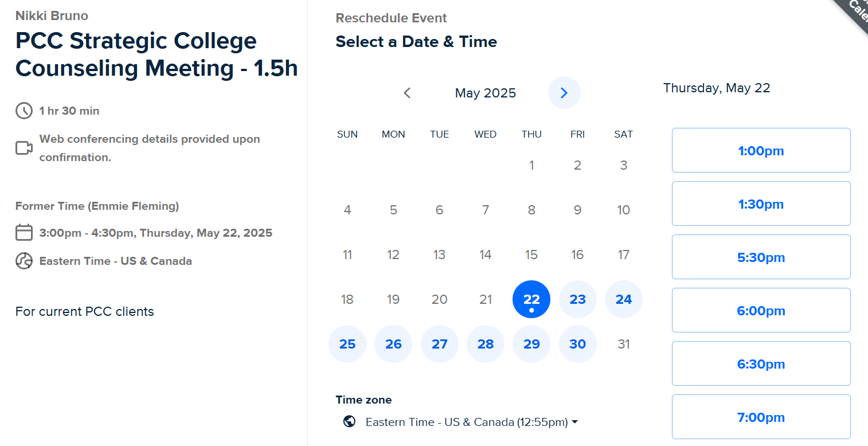Click the globe icon beside time zone

349,422
